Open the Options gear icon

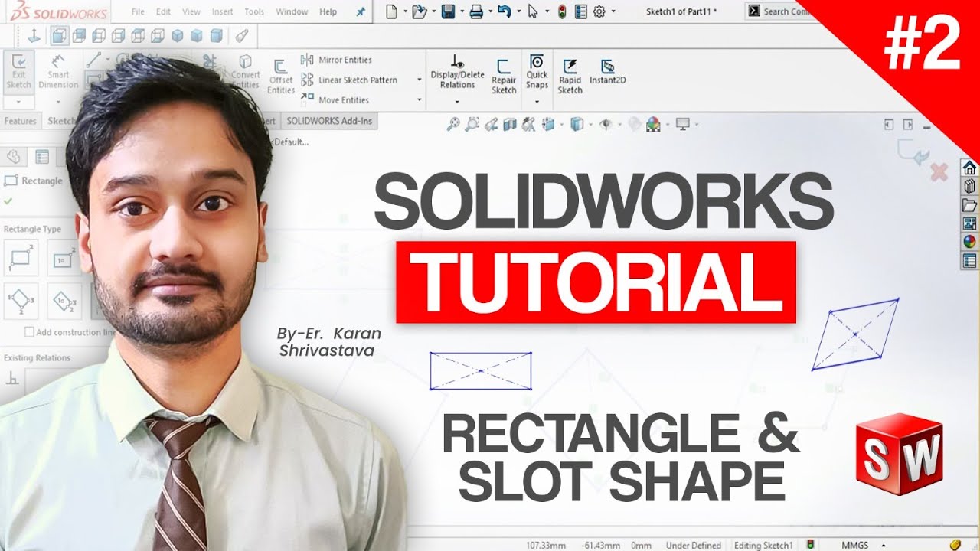pos(599,11)
